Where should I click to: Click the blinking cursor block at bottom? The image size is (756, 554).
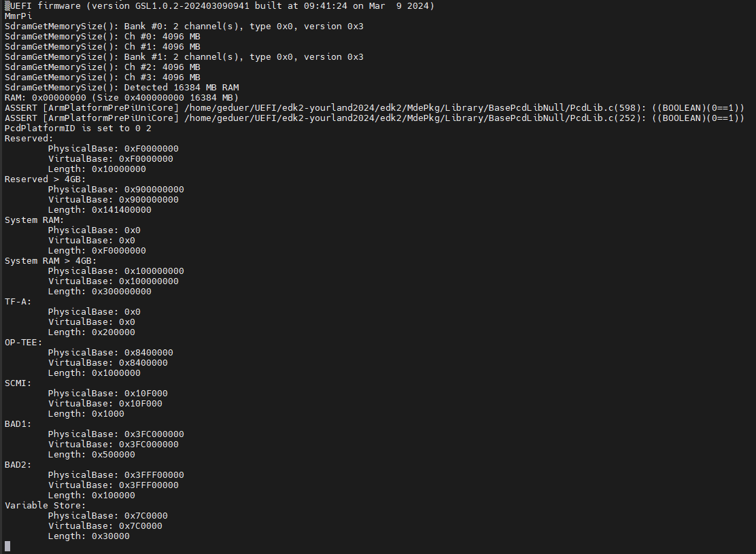(x=7, y=547)
